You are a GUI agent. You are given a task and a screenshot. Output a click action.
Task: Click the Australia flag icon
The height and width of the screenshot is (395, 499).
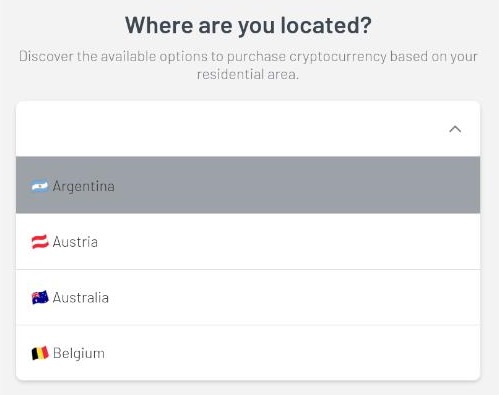click(40, 297)
